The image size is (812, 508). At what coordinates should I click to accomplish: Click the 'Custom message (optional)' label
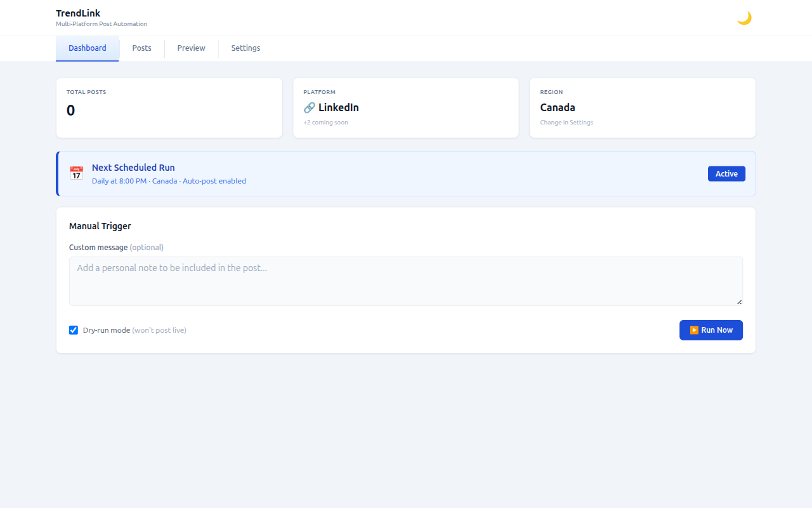point(116,248)
